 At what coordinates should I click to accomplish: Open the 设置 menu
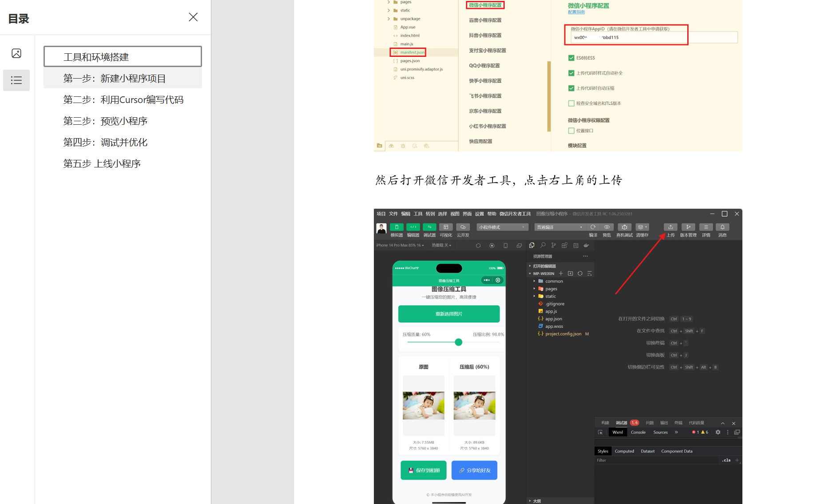479,214
